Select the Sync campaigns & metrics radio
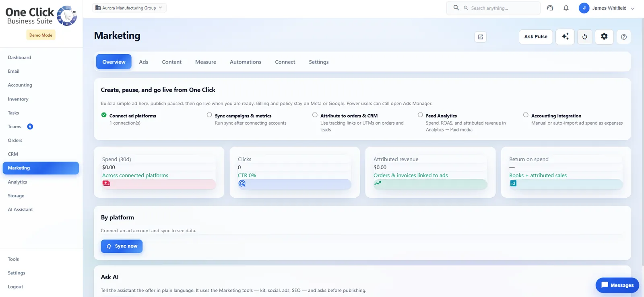The image size is (644, 297). pyautogui.click(x=209, y=115)
